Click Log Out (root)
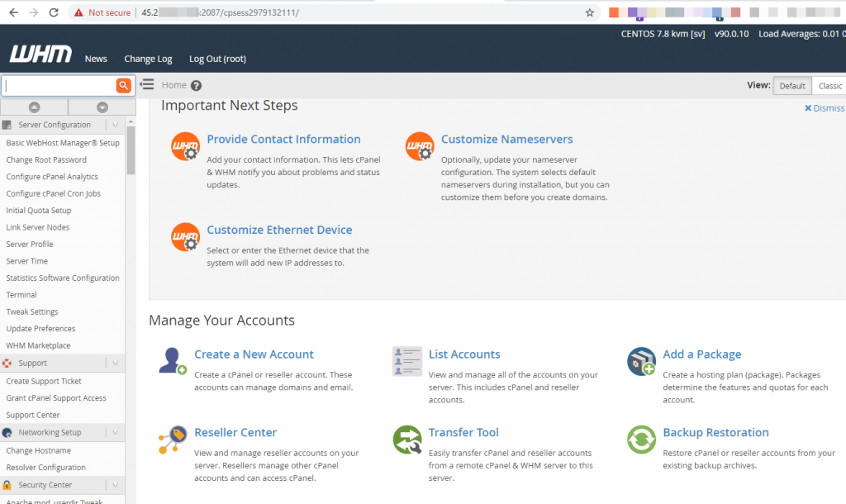 tap(217, 59)
